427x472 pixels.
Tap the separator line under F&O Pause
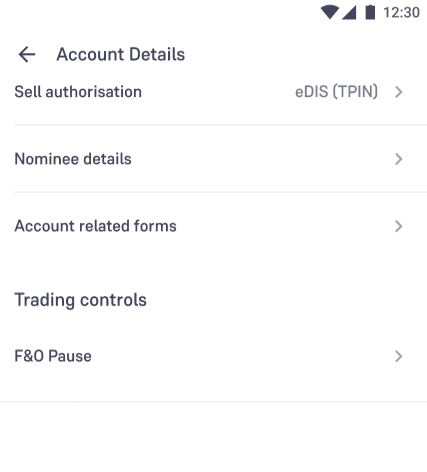[x=213, y=402]
